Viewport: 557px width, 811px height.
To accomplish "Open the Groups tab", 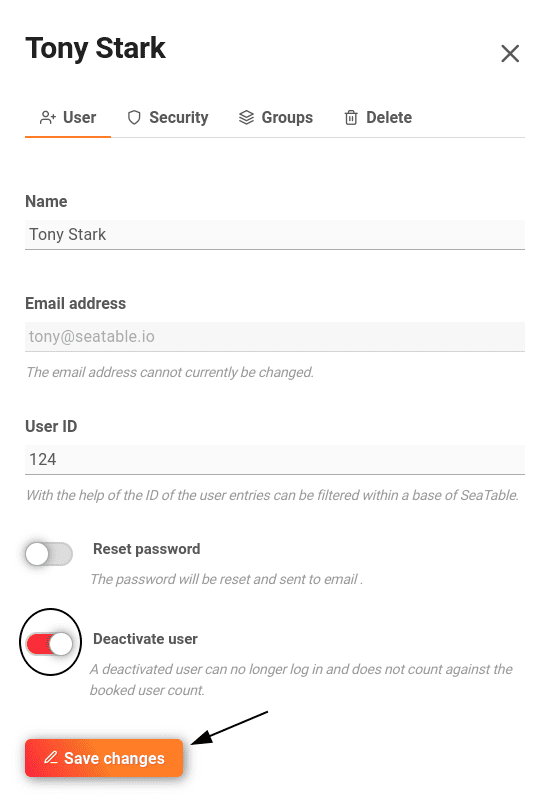I will (276, 118).
